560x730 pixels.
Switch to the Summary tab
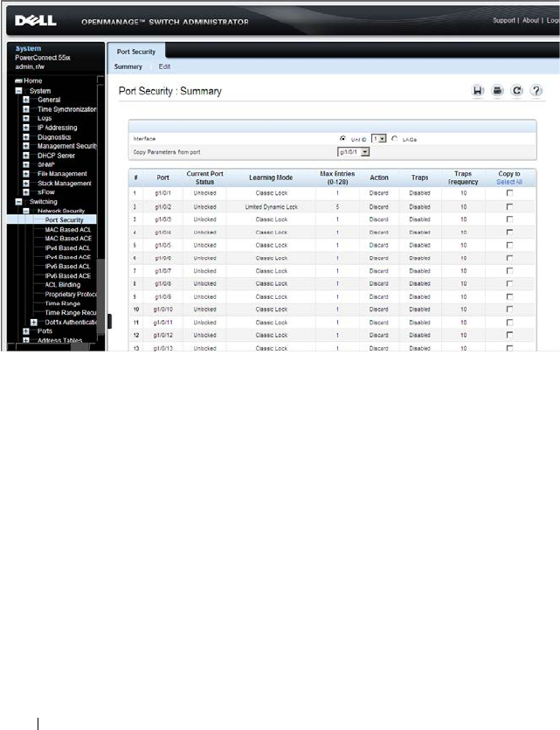128,66
